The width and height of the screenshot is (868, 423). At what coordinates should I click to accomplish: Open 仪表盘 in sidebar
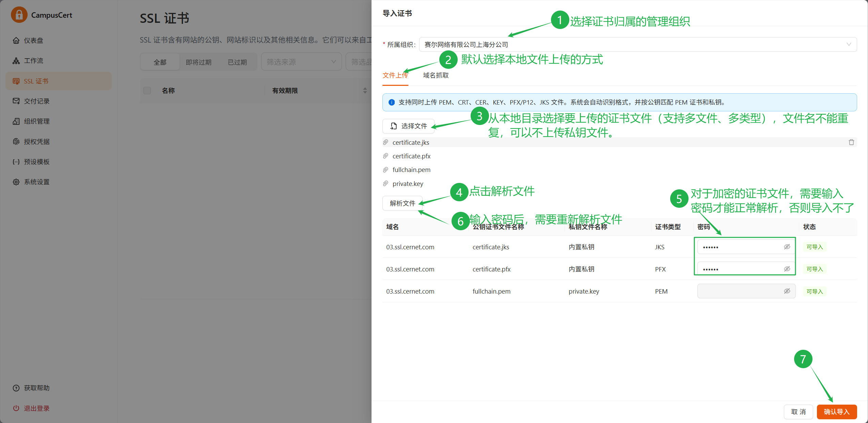[59, 41]
